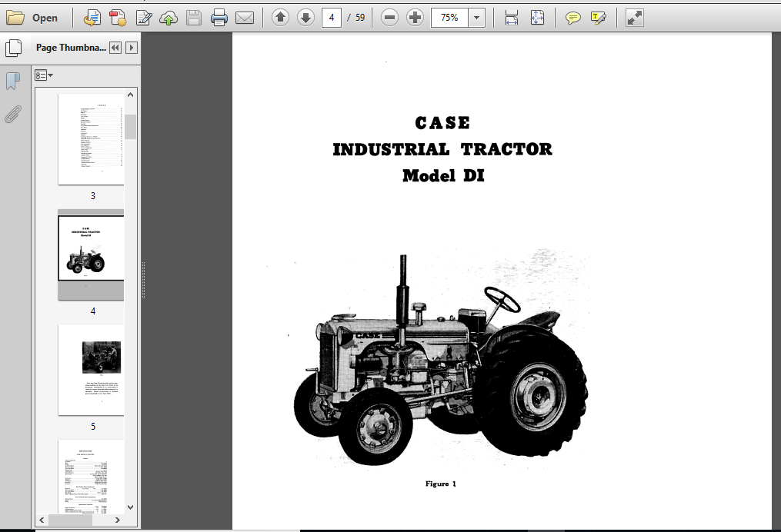Click the Save floppy disk icon

pyautogui.click(x=194, y=18)
